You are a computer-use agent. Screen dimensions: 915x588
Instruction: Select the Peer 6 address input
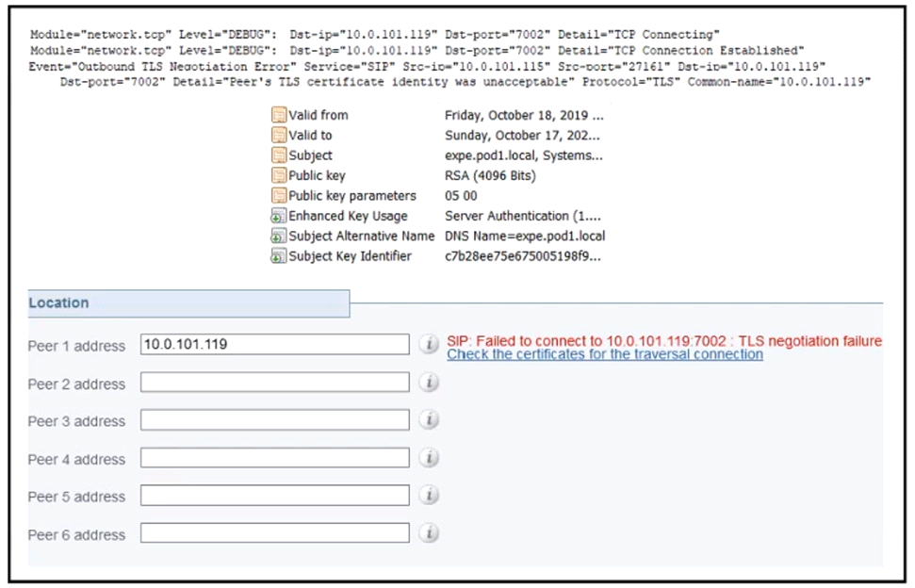[x=274, y=533]
